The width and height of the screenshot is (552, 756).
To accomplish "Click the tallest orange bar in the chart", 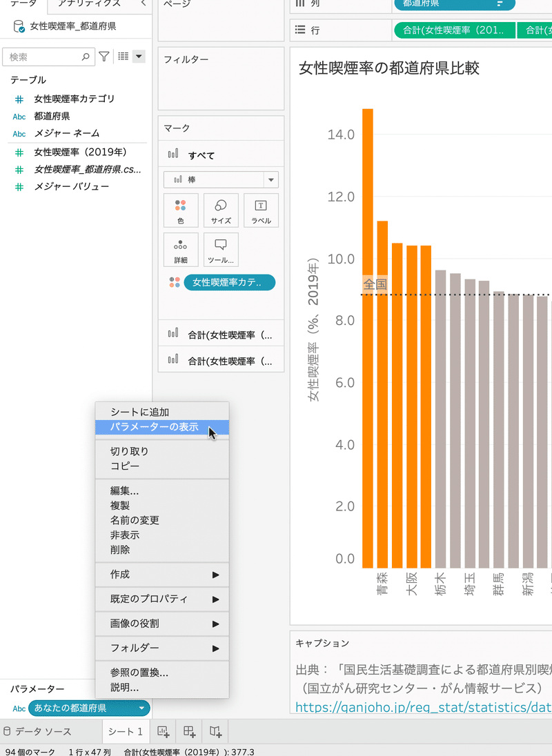I will coord(367,339).
